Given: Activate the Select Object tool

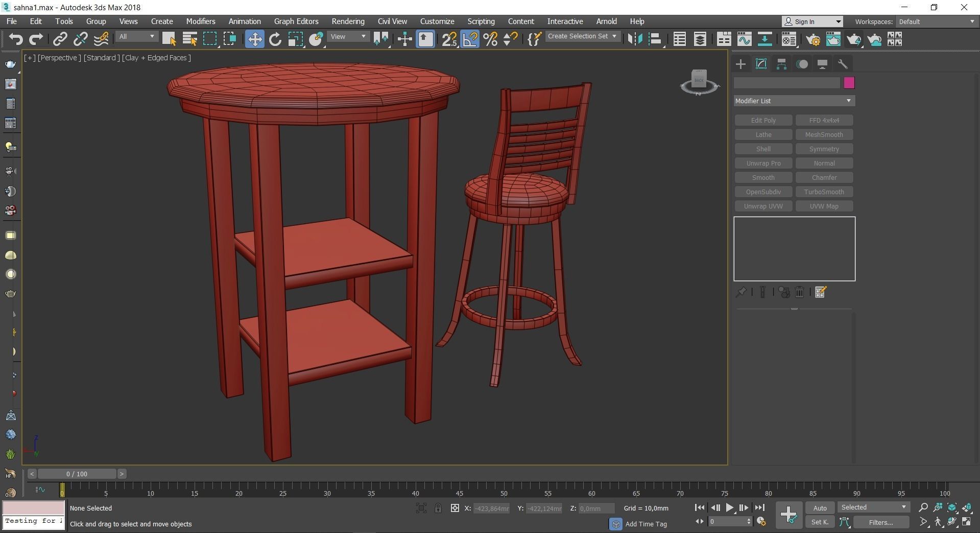Looking at the screenshot, I should point(169,39).
